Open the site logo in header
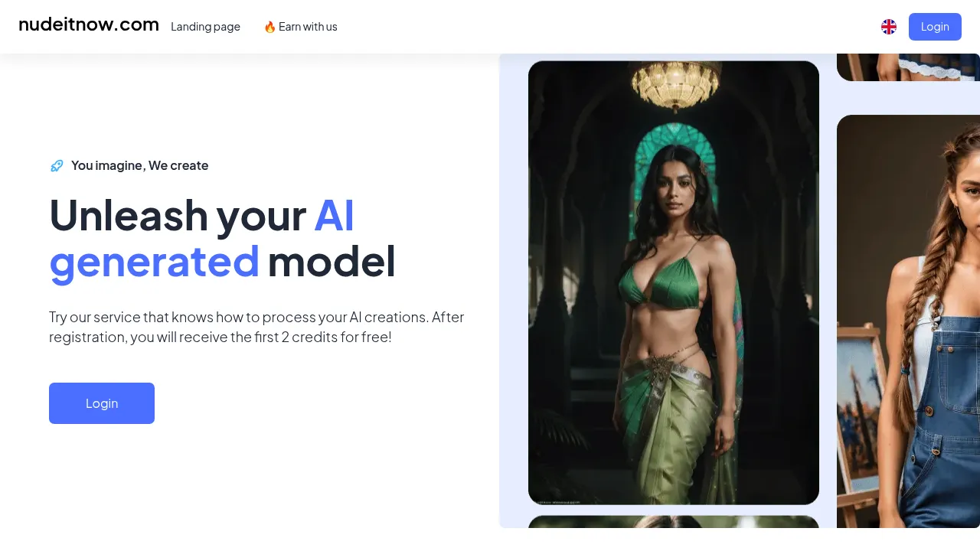980x551 pixels. click(89, 24)
